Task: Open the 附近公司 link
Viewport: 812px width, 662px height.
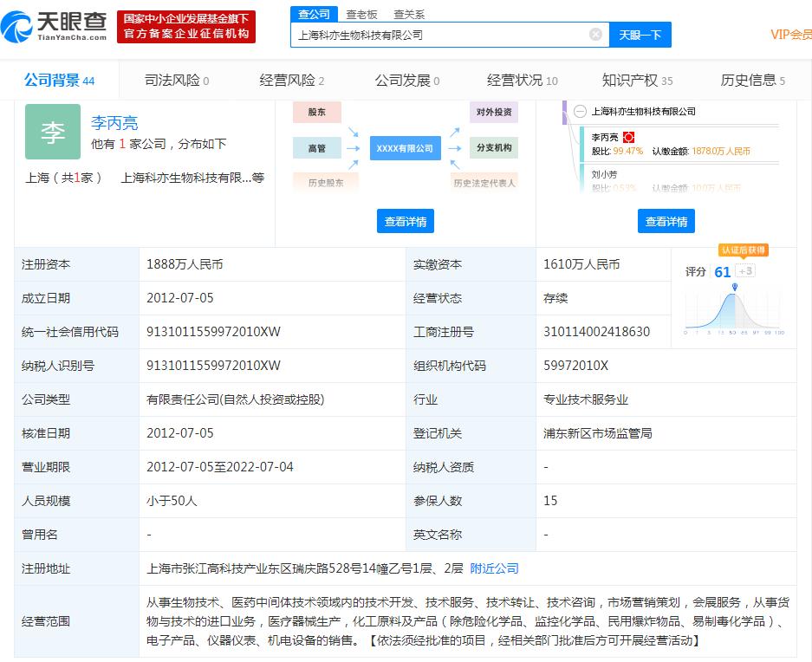Action: point(495,568)
